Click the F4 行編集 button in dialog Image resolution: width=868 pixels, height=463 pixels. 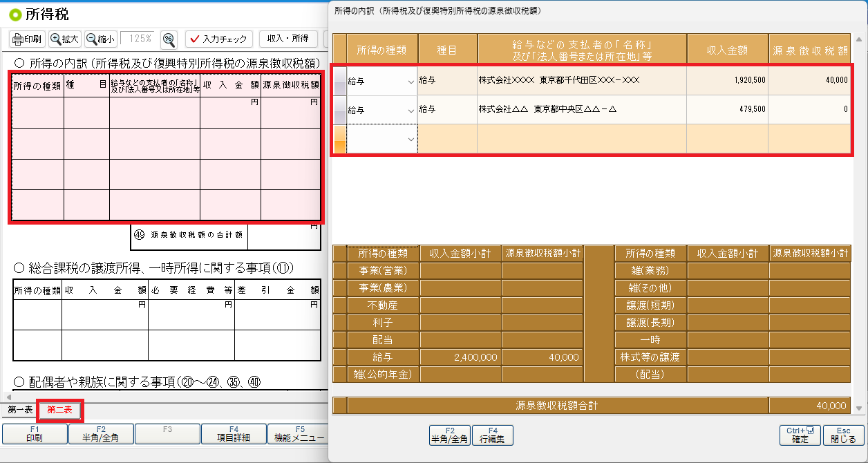(492, 435)
